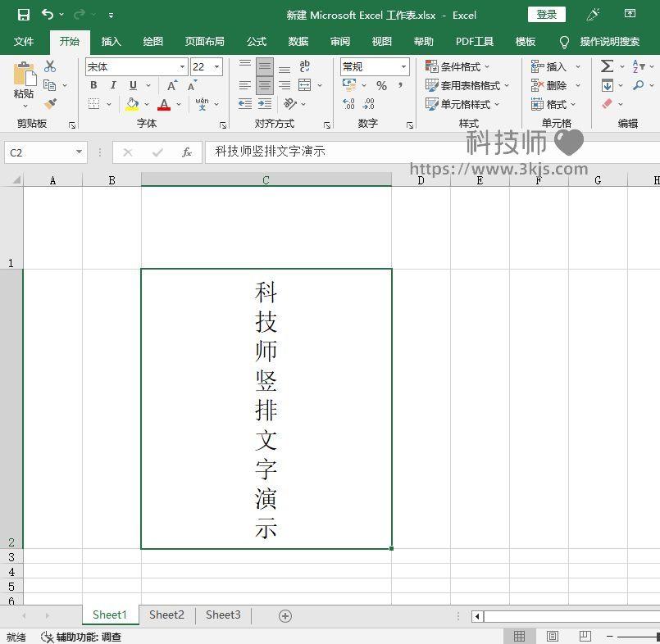660x644 pixels.
Task: Click the Increase Decimal icon
Action: (x=348, y=103)
